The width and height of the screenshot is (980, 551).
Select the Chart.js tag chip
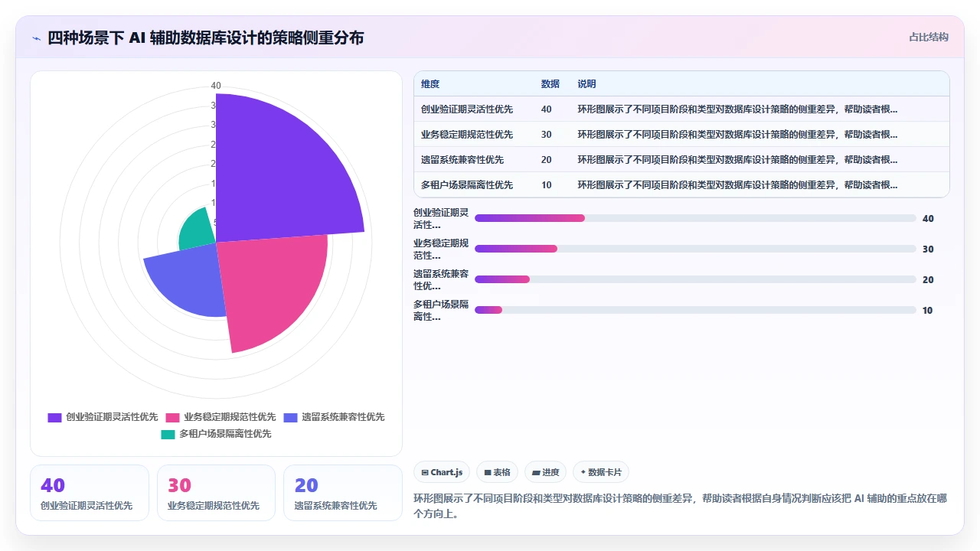click(x=442, y=473)
